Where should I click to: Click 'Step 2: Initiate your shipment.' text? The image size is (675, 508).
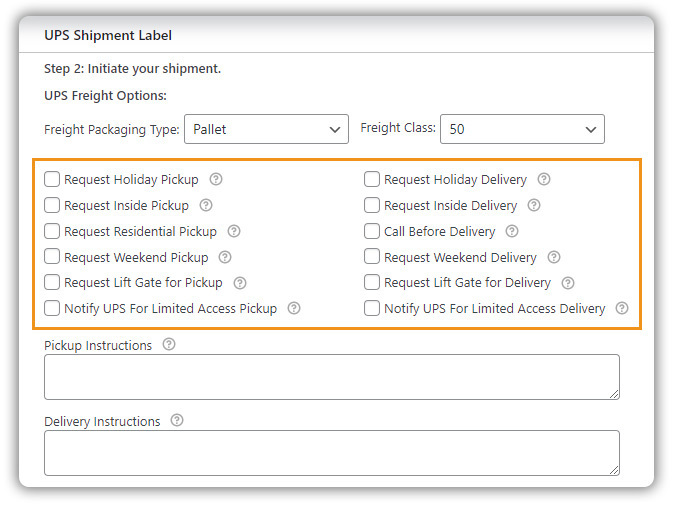(x=133, y=69)
